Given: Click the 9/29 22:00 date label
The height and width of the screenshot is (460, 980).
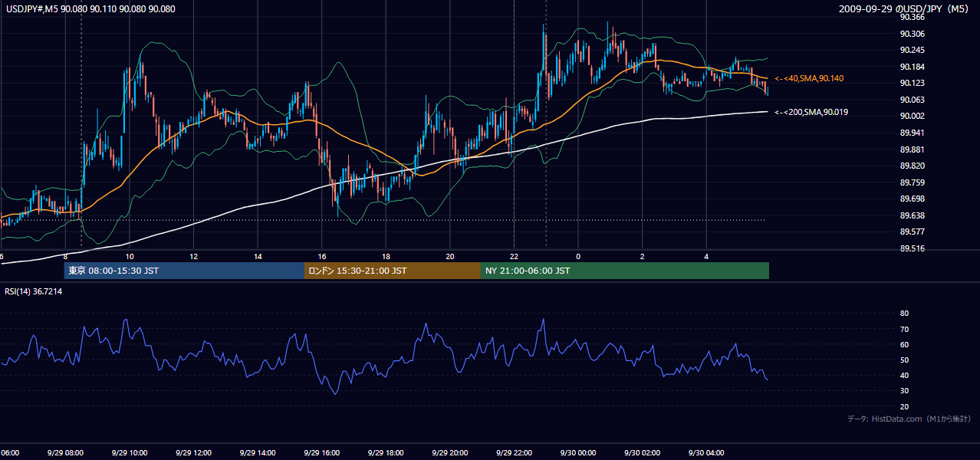Looking at the screenshot, I should [514, 452].
